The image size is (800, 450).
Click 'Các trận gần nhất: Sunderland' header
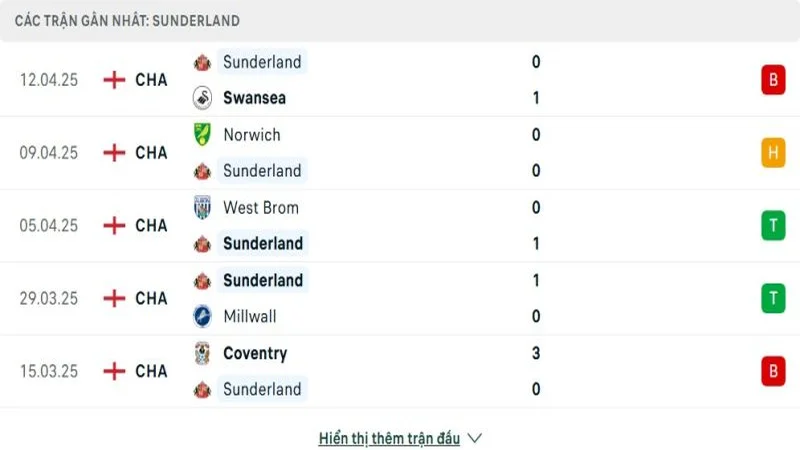coord(127,21)
